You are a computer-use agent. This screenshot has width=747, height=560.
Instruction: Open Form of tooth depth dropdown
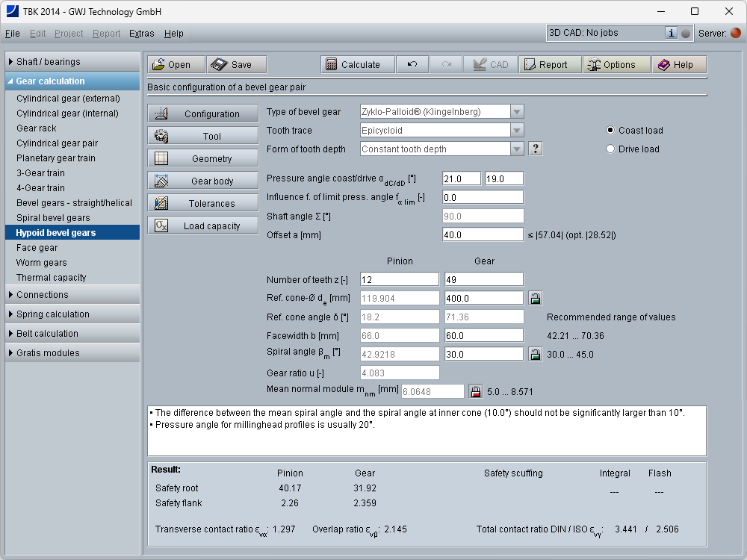517,149
